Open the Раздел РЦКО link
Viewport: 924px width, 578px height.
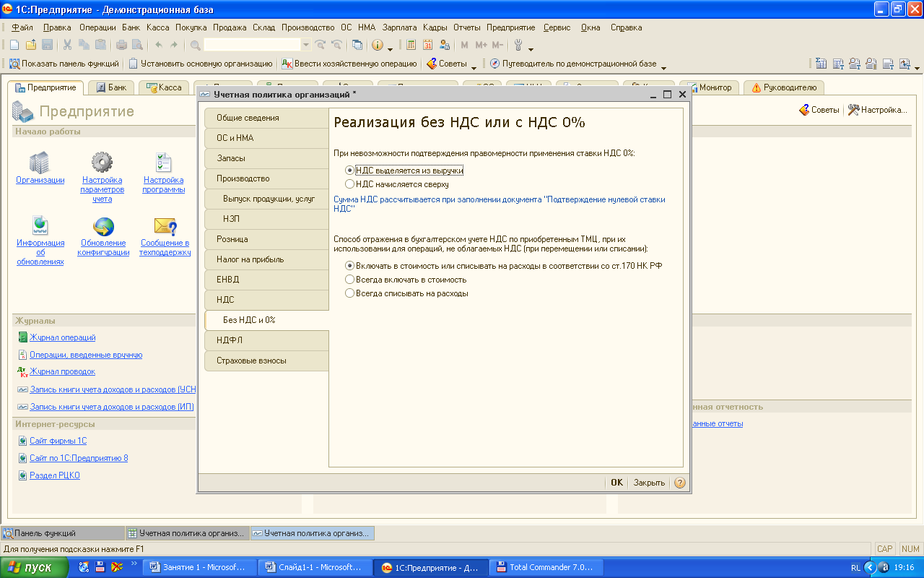pos(54,475)
